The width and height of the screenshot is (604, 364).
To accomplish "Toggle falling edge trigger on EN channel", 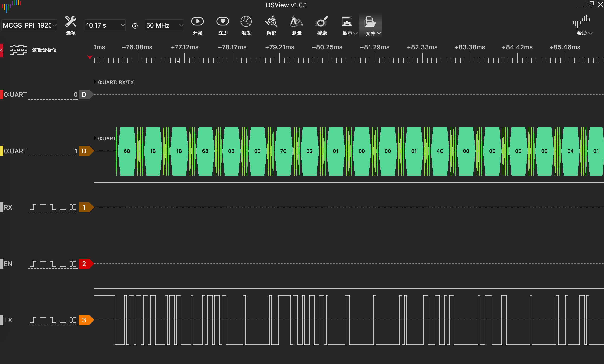I will [x=53, y=264].
